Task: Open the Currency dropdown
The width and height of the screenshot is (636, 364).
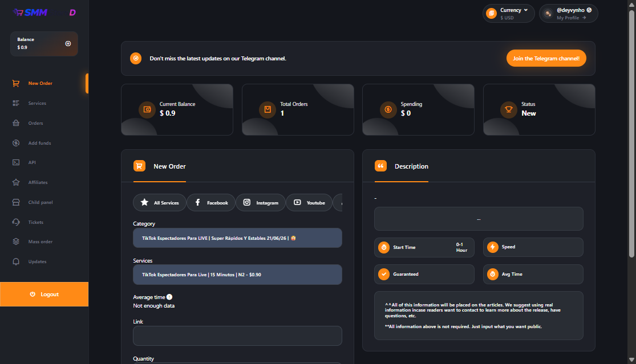Action: click(509, 14)
